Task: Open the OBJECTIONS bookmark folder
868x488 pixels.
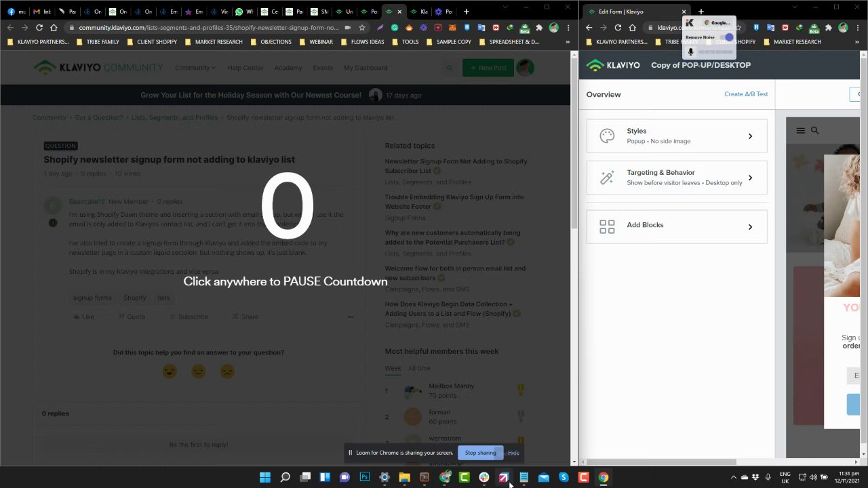Action: [271, 42]
